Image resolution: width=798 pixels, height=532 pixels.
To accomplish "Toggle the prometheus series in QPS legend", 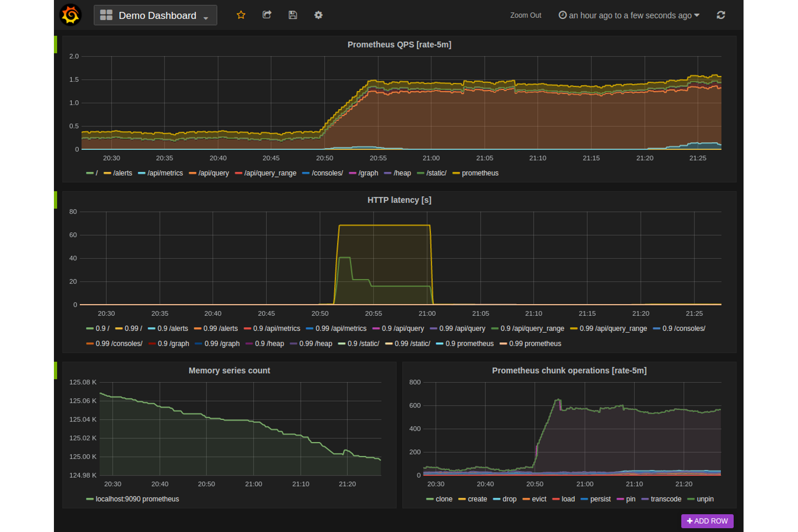I will point(480,173).
